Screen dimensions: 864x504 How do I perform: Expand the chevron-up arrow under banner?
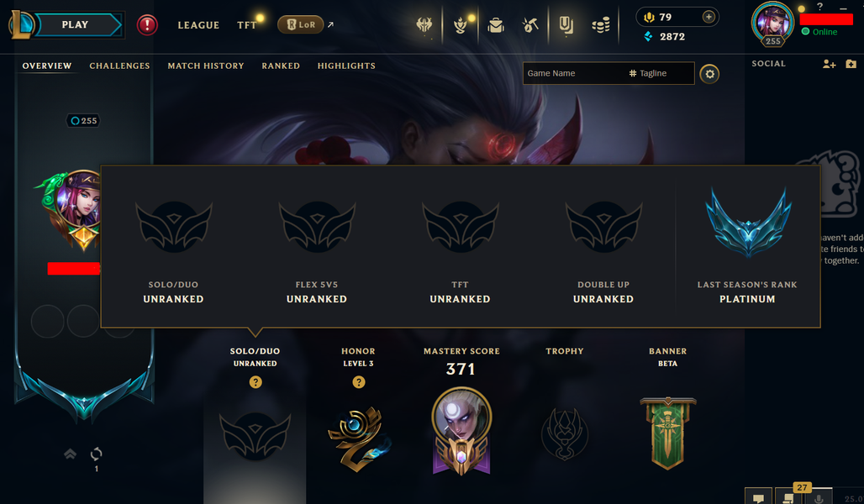tap(70, 454)
